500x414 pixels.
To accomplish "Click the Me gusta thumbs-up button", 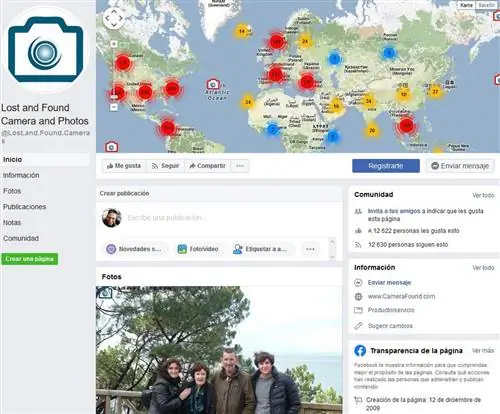I will (124, 166).
